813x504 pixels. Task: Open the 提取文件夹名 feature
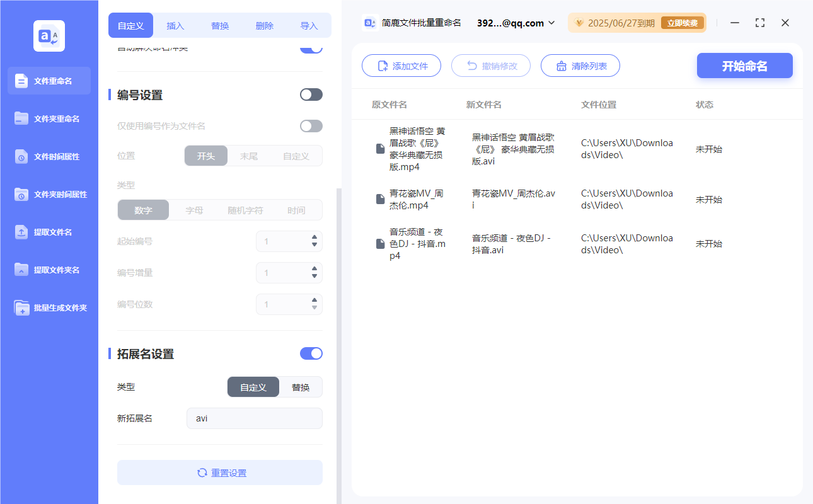49,270
